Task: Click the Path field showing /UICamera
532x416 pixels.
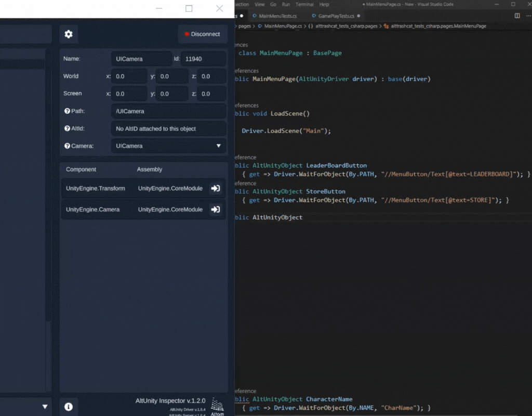Action: tap(169, 111)
